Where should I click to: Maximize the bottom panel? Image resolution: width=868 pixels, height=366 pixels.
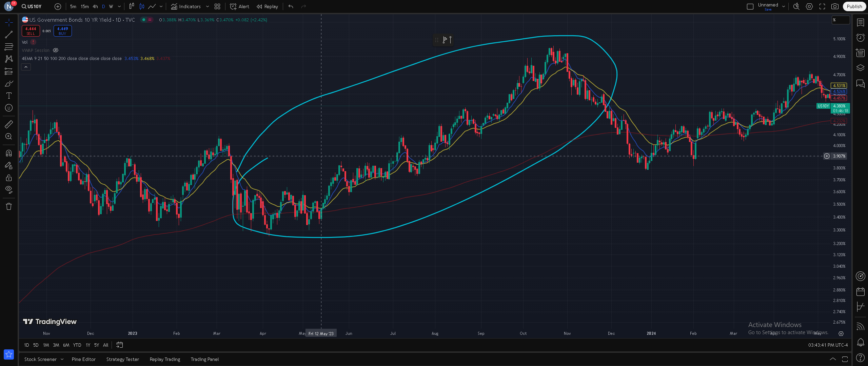click(845, 359)
